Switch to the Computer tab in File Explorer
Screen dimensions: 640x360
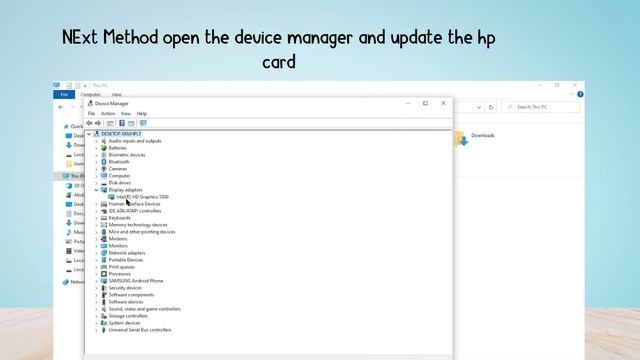point(90,95)
